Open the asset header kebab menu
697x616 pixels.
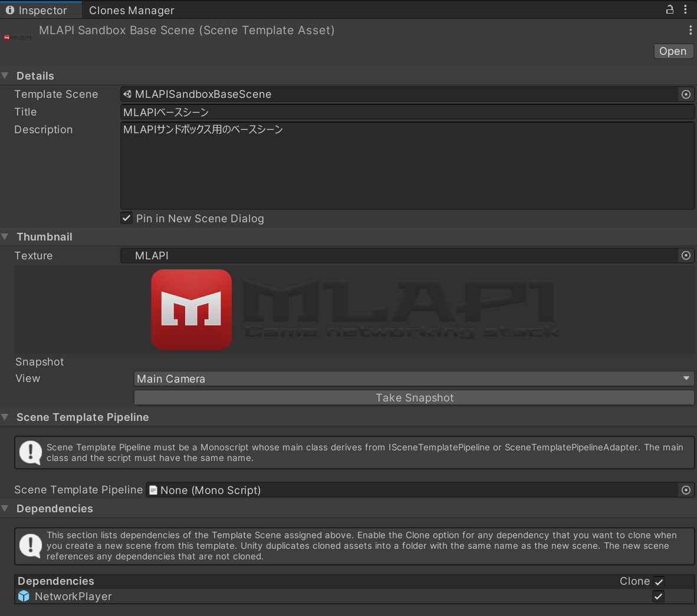point(690,30)
